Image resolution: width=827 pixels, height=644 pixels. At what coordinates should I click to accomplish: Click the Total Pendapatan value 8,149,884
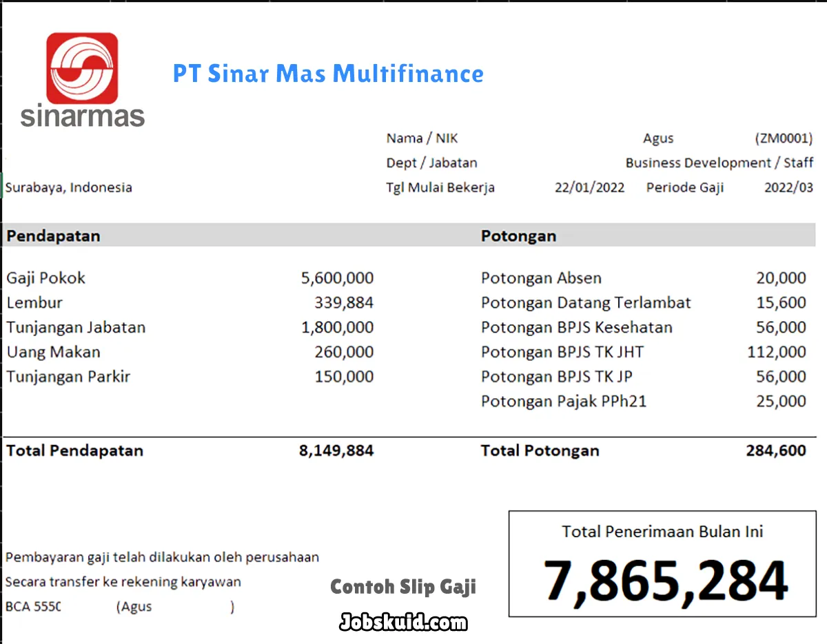[x=336, y=451]
